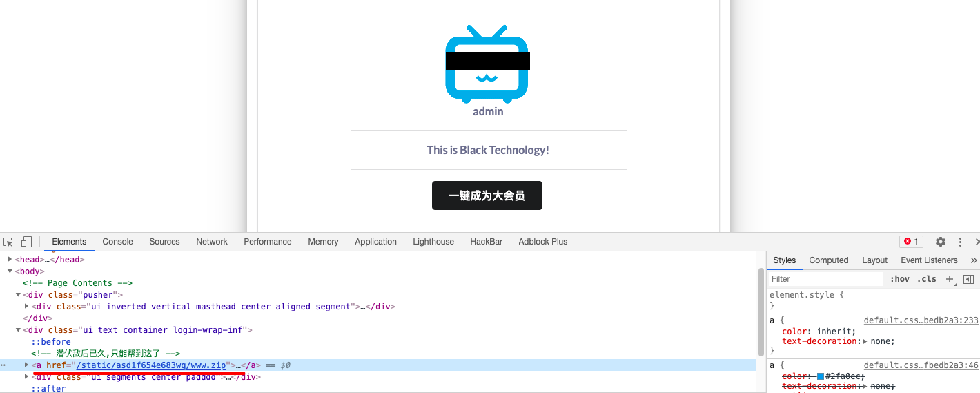980x393 pixels.
Task: Open the Adblock Plus tab
Action: tap(543, 242)
